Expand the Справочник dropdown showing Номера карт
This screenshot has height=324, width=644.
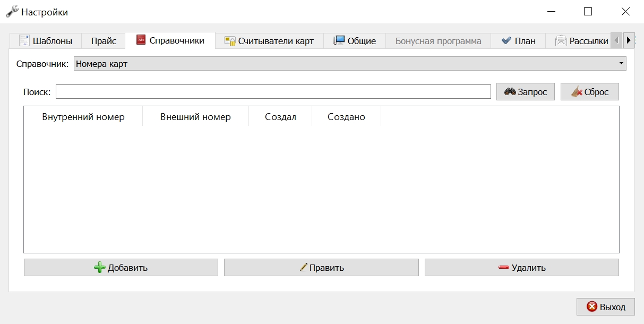pyautogui.click(x=350, y=64)
